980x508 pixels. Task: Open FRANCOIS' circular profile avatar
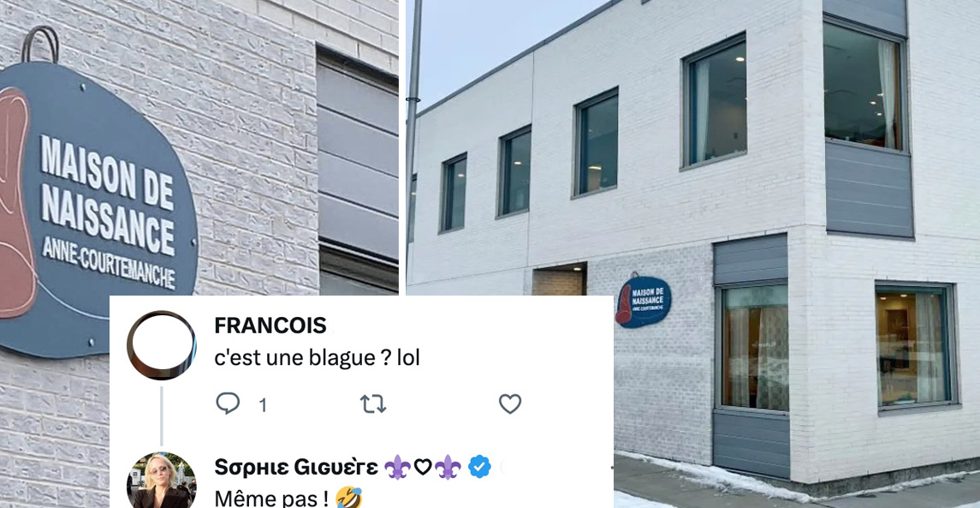(x=161, y=345)
